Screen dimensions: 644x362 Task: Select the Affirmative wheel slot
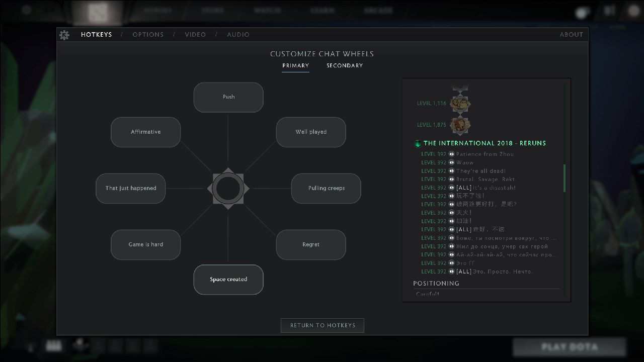[x=145, y=132]
